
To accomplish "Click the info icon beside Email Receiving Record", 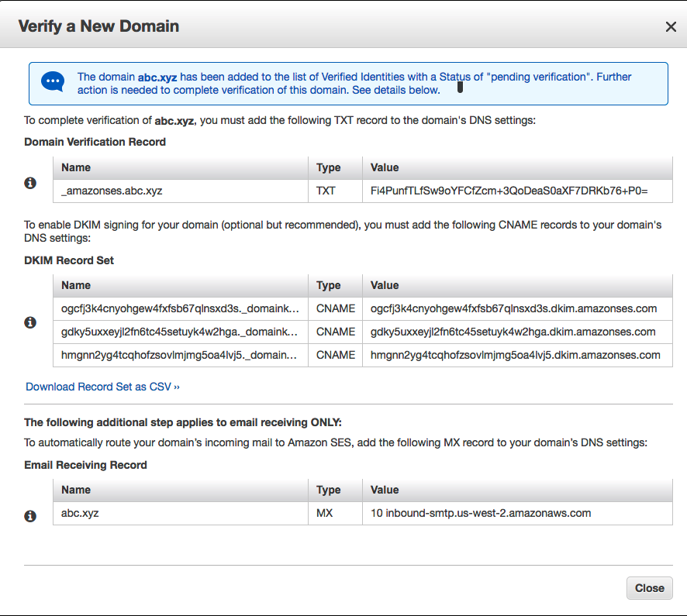I will [30, 516].
